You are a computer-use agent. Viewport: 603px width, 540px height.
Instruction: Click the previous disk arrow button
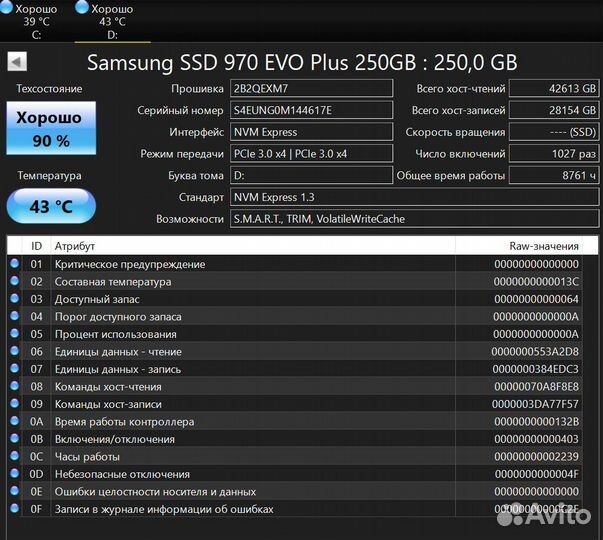click(x=17, y=62)
